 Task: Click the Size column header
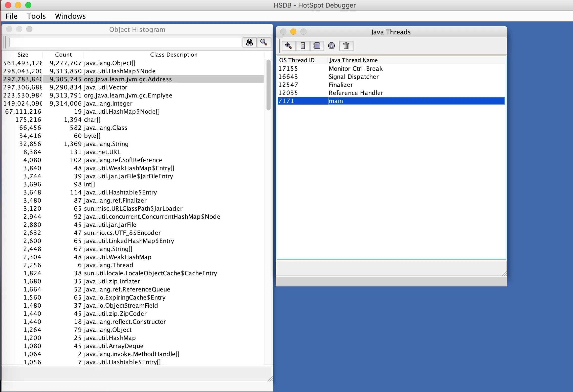click(x=23, y=55)
